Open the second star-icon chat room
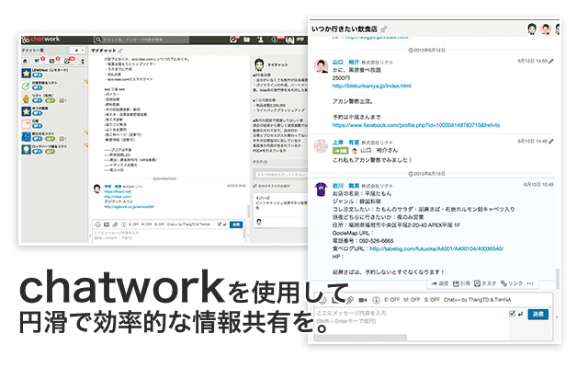Viewport: 588px width, 368px height. [x=54, y=111]
